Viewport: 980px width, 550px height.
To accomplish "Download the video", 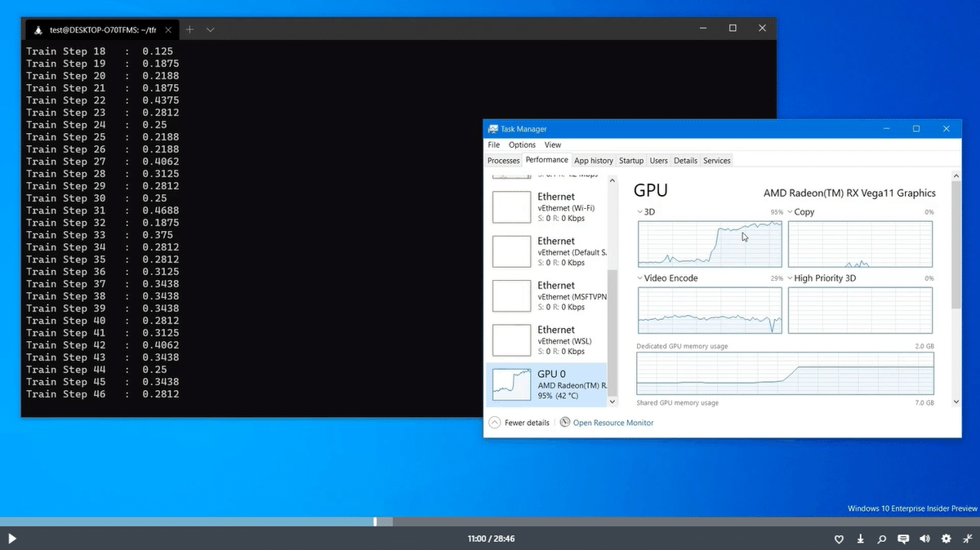I will click(861, 539).
